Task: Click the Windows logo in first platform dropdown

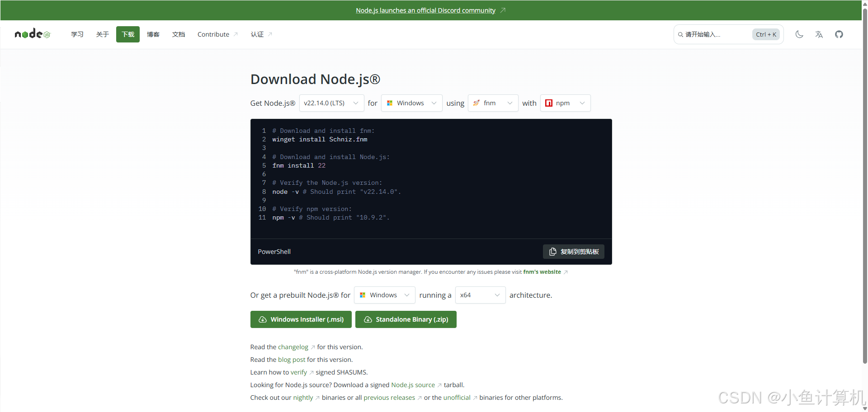Action: pyautogui.click(x=390, y=103)
